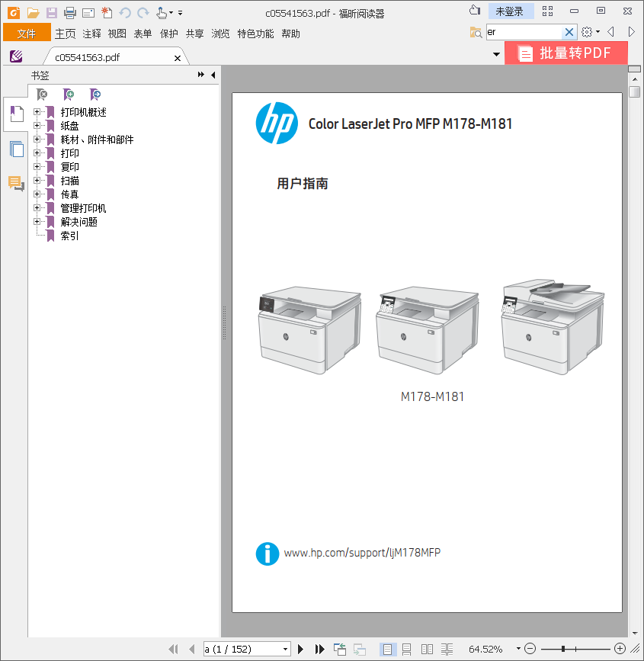
Task: Jump to the first page
Action: 173,650
